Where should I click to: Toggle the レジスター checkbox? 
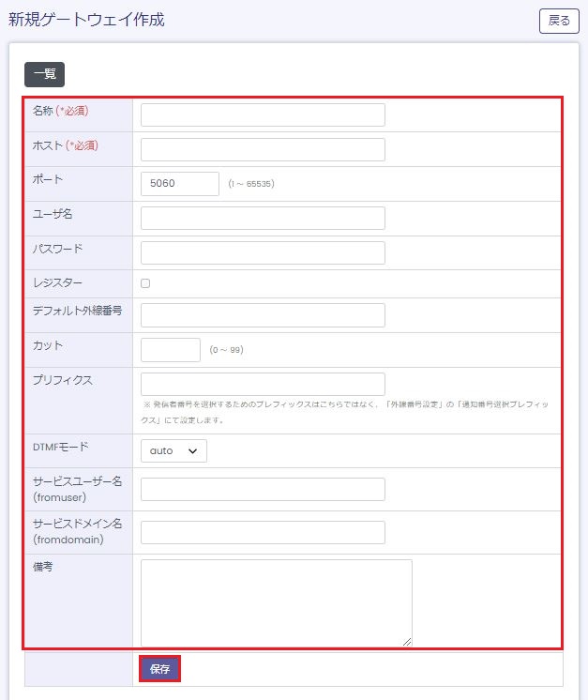click(x=145, y=282)
